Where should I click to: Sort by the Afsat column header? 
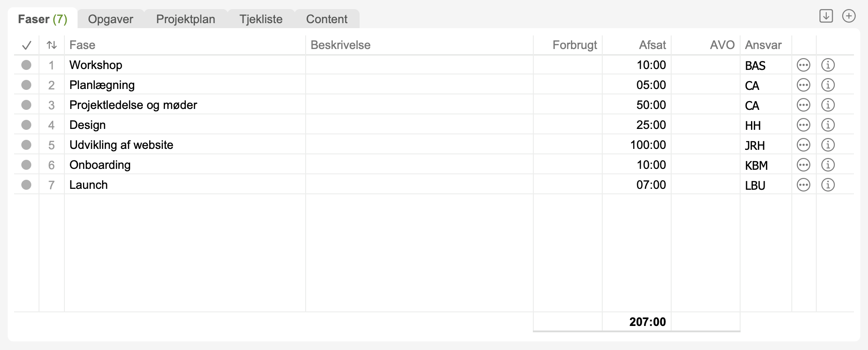652,45
